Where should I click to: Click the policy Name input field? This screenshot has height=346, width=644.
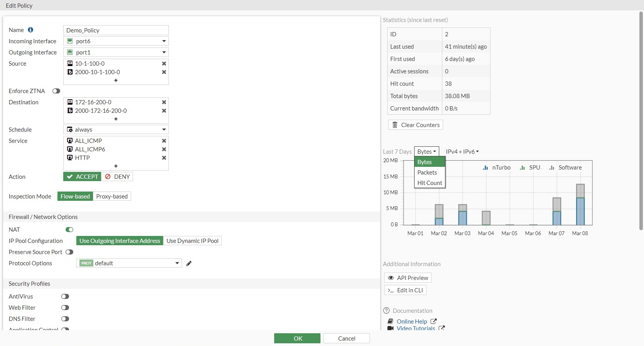[116, 30]
